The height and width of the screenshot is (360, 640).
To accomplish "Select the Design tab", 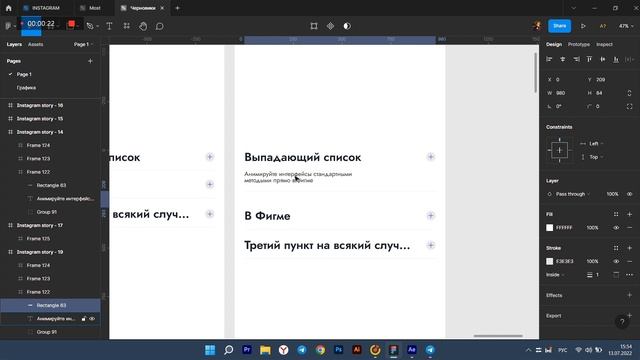I will pyautogui.click(x=554, y=44).
